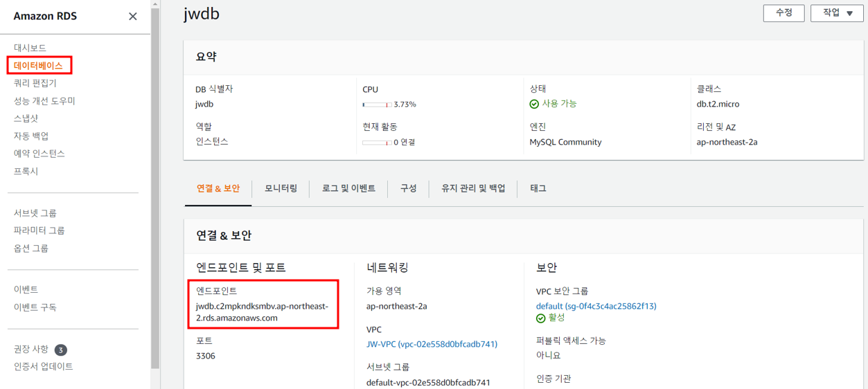Open 예약 인스턴스 page
Viewport: 868px width, 389px height.
coord(39,154)
